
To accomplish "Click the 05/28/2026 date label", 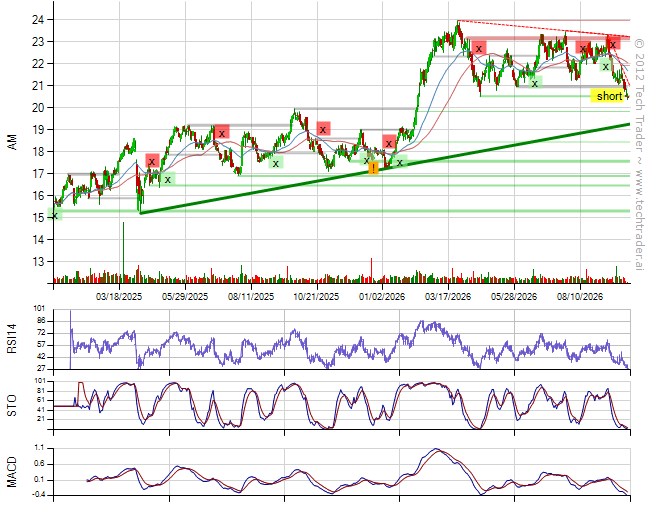I will tap(514, 297).
